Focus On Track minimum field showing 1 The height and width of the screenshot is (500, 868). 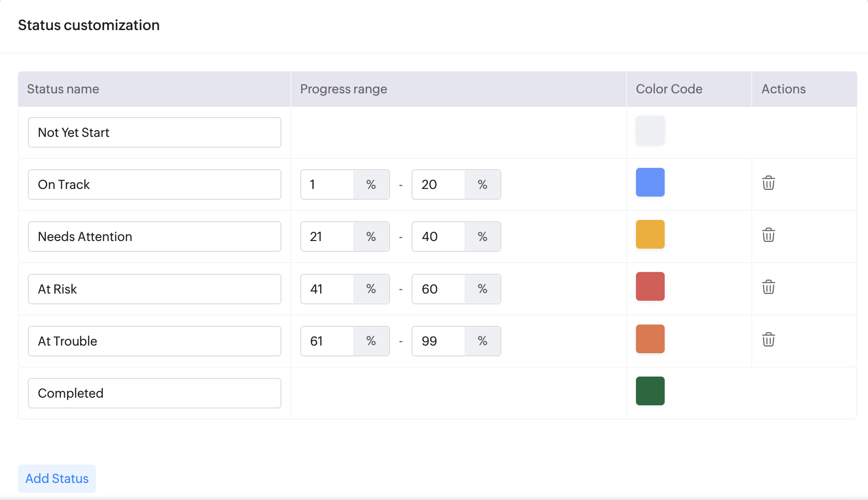(328, 184)
